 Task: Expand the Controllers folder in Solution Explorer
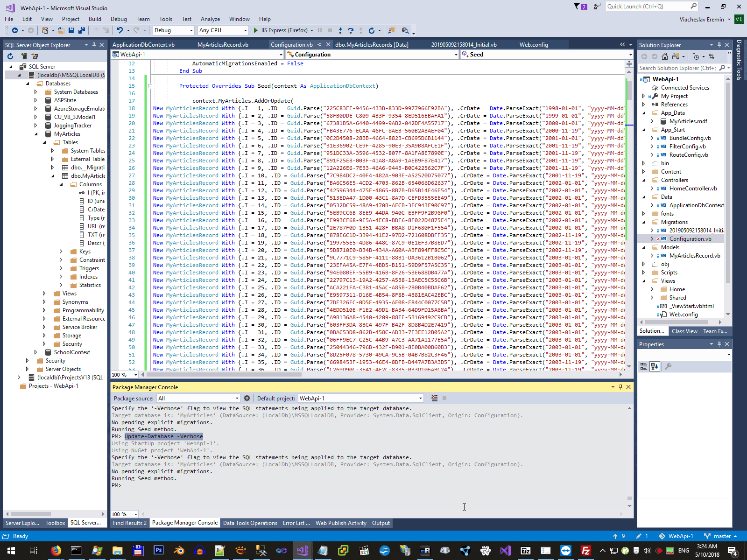pos(644,180)
